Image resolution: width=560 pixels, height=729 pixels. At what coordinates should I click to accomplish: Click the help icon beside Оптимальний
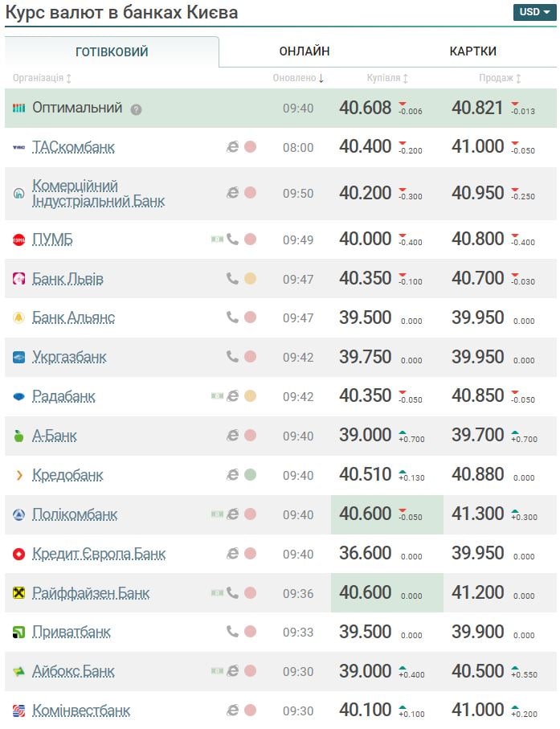pyautogui.click(x=136, y=109)
